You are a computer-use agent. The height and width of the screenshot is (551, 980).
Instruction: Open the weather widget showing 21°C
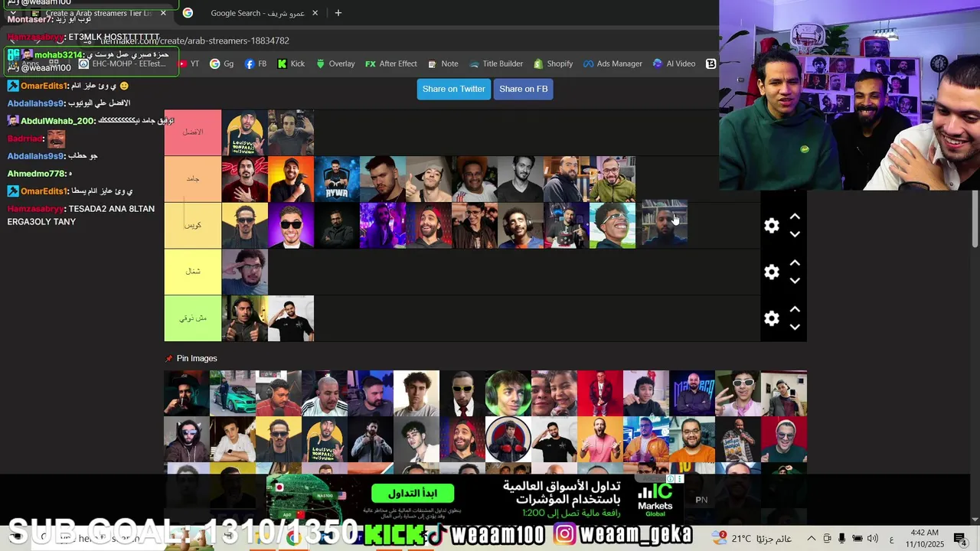(x=753, y=539)
